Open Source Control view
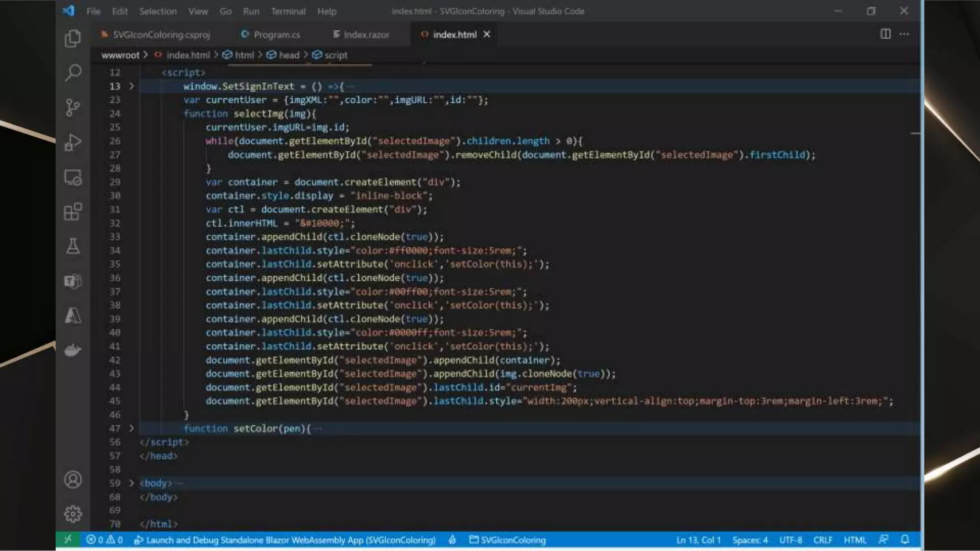Image resolution: width=980 pixels, height=551 pixels. (x=73, y=108)
